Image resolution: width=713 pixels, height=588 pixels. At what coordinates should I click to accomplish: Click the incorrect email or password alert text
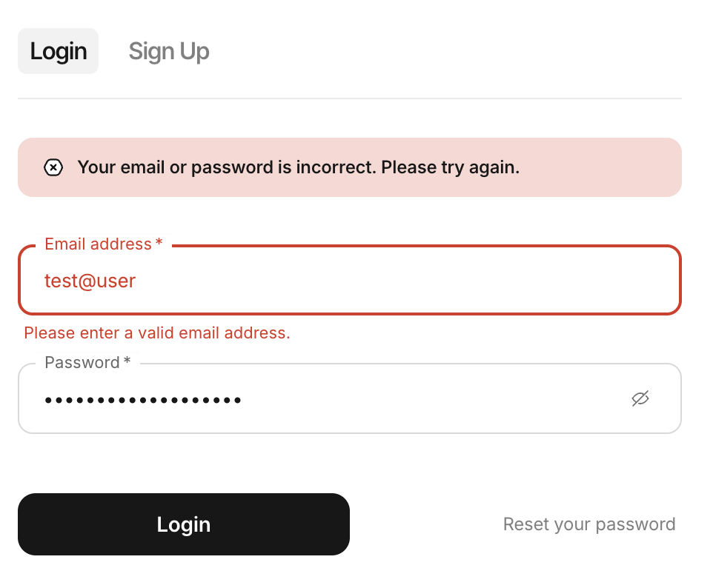pyautogui.click(x=298, y=167)
